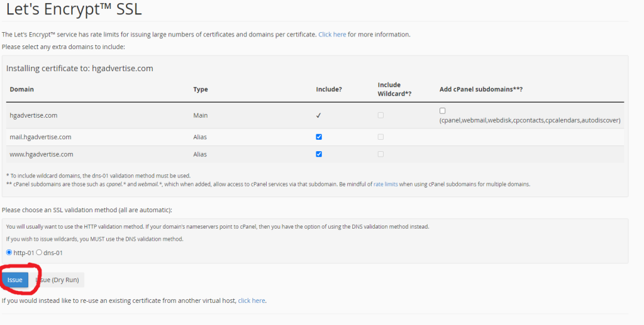Click the blue Issue button
The width and height of the screenshot is (644, 325).
(14, 280)
